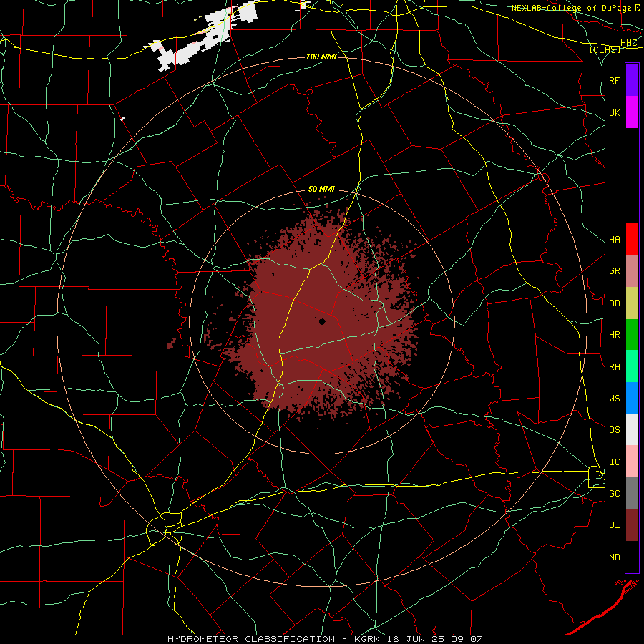This screenshot has width=644, height=644.
Task: Click the GR legend label
Action: (614, 271)
